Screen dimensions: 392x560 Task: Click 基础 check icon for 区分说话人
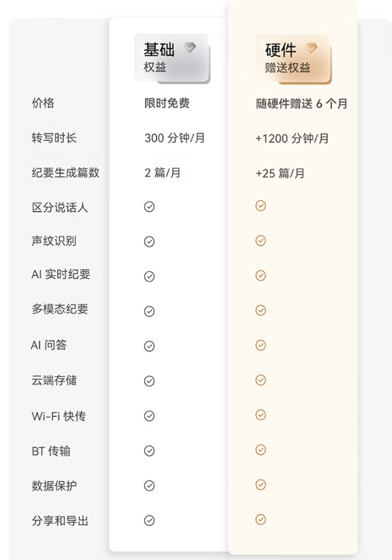149,207
